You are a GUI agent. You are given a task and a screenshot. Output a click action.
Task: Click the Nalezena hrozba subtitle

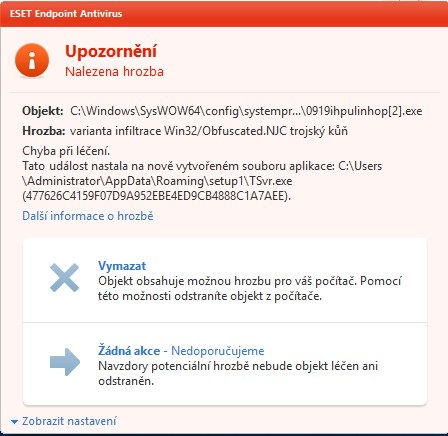click(x=114, y=72)
